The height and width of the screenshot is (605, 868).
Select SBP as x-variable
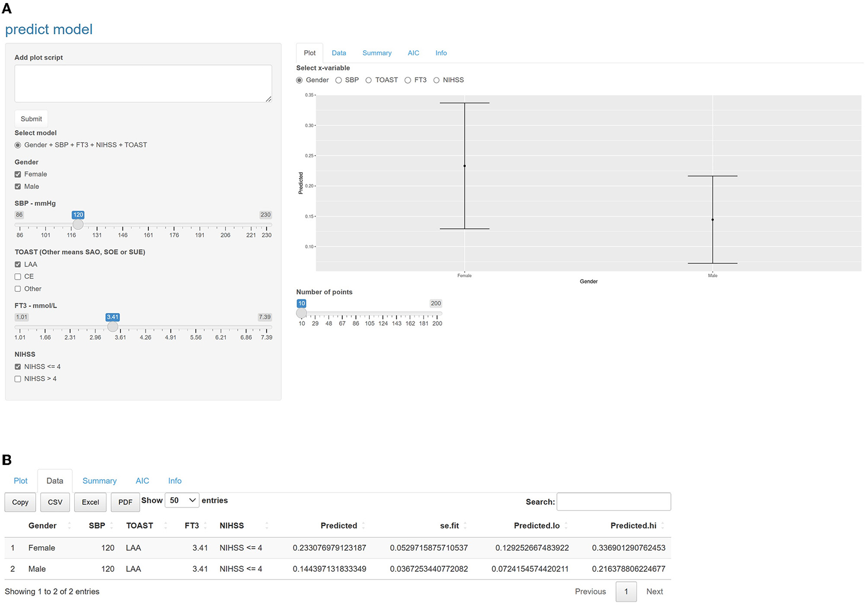[x=338, y=80]
